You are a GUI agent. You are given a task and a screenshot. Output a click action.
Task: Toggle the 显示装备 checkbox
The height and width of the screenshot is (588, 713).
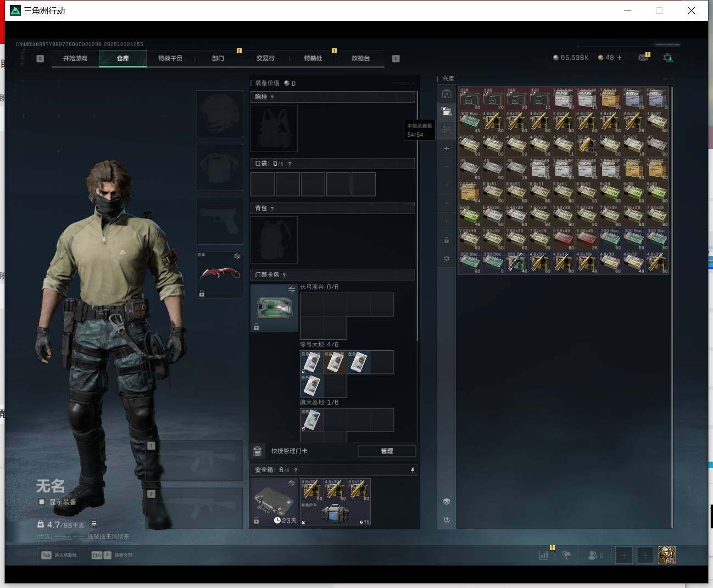[41, 502]
